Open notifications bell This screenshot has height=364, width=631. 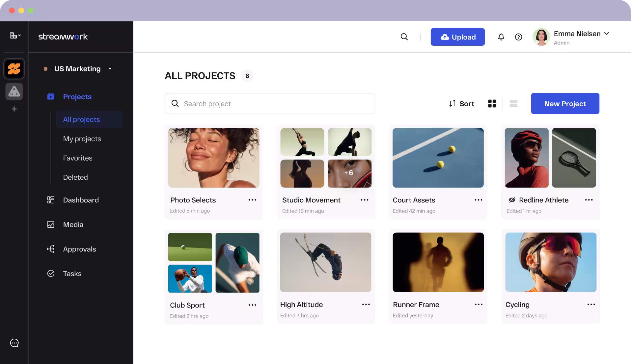tap(501, 37)
